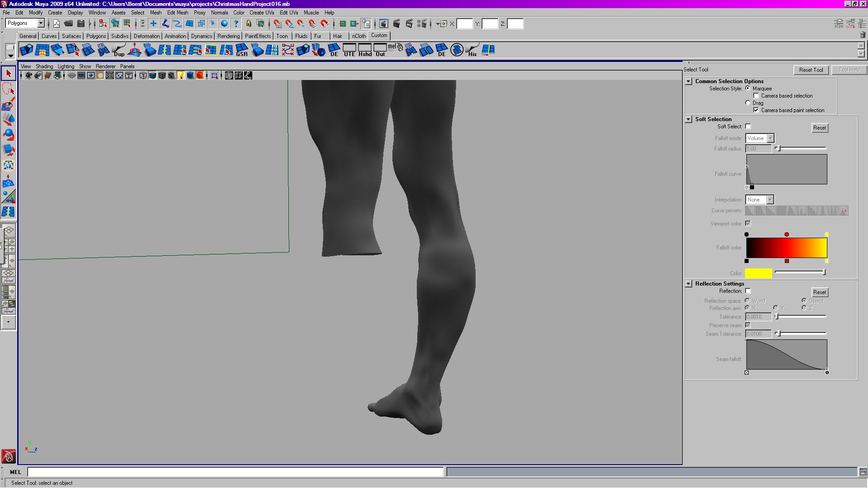Enable the Soft Select checkbox
Image resolution: width=868 pixels, height=488 pixels.
[x=748, y=127]
